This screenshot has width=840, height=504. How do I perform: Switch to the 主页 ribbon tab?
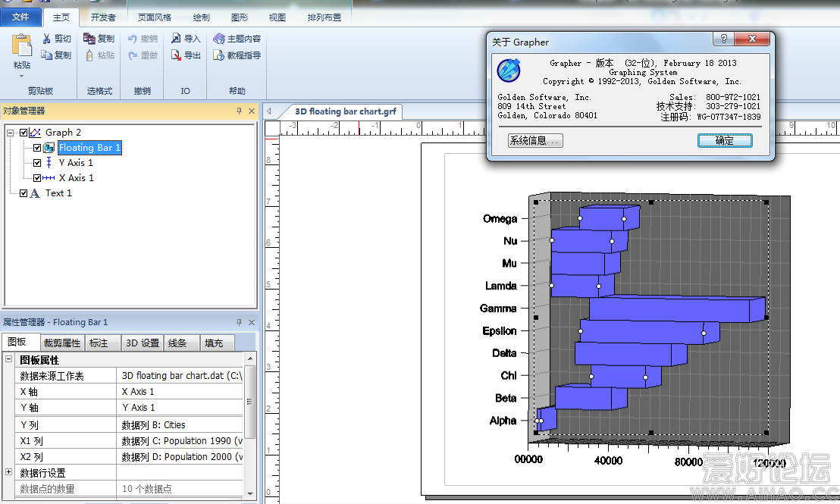click(61, 17)
